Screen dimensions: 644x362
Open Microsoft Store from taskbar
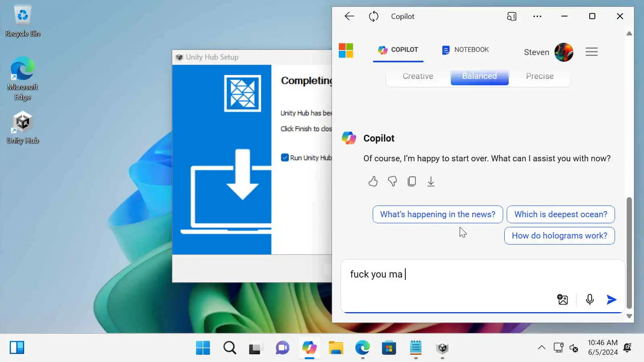click(389, 348)
